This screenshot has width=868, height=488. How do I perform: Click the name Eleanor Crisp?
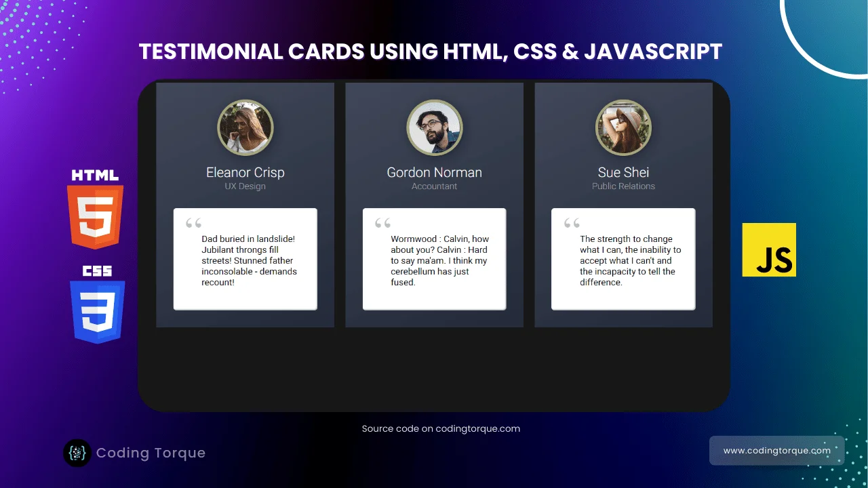click(x=245, y=172)
